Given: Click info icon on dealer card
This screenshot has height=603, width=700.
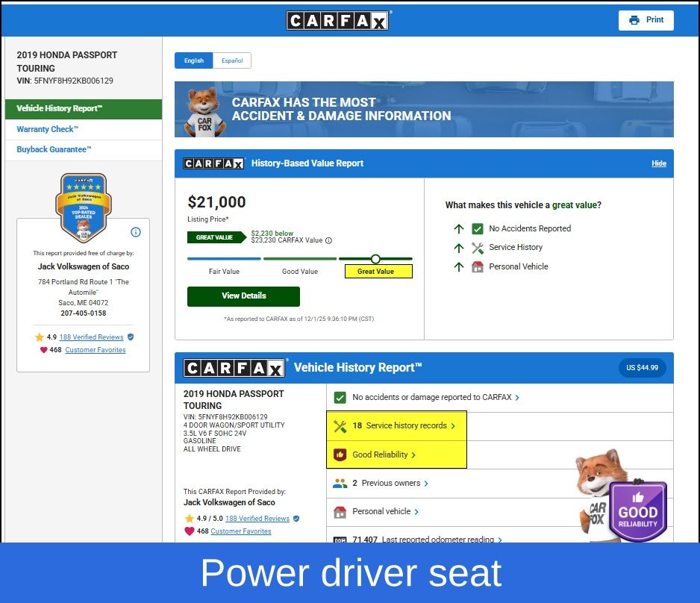Looking at the screenshot, I should 136,232.
